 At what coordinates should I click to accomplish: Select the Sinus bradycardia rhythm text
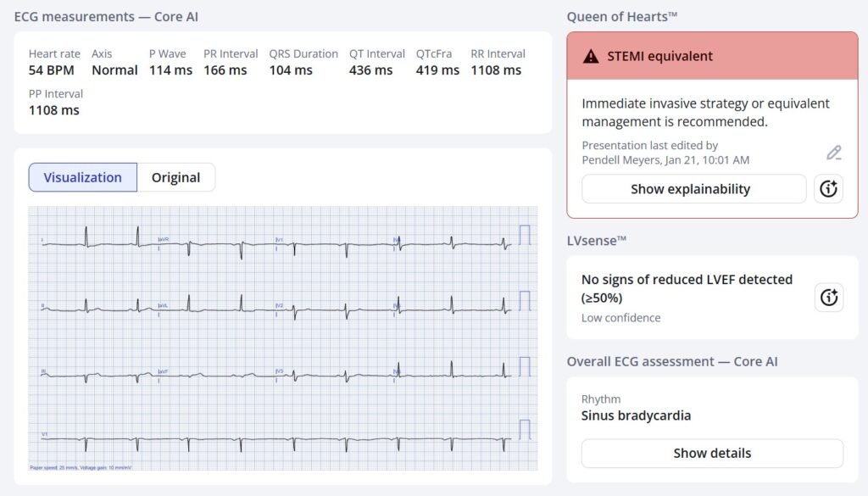click(x=636, y=415)
